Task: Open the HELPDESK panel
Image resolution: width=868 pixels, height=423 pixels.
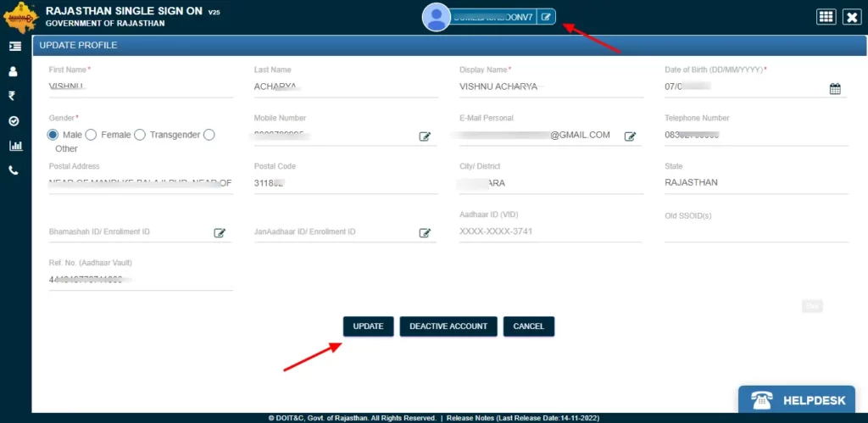Action: [x=797, y=400]
